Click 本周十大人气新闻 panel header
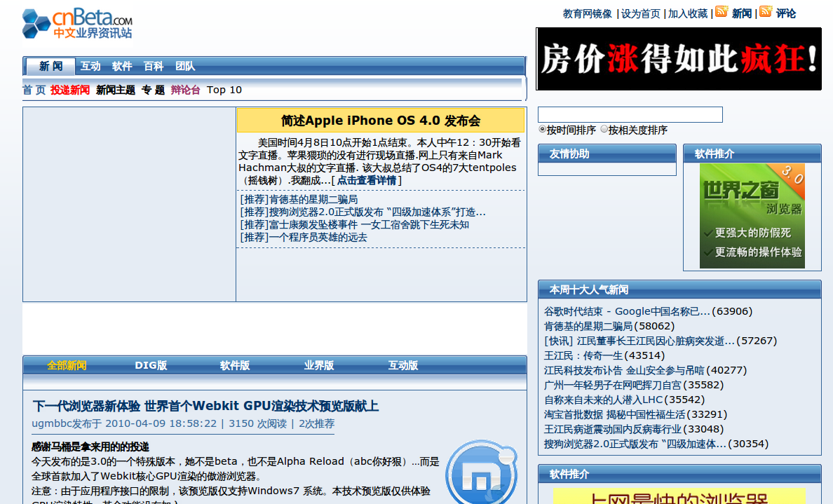The width and height of the screenshot is (833, 504). [679, 290]
